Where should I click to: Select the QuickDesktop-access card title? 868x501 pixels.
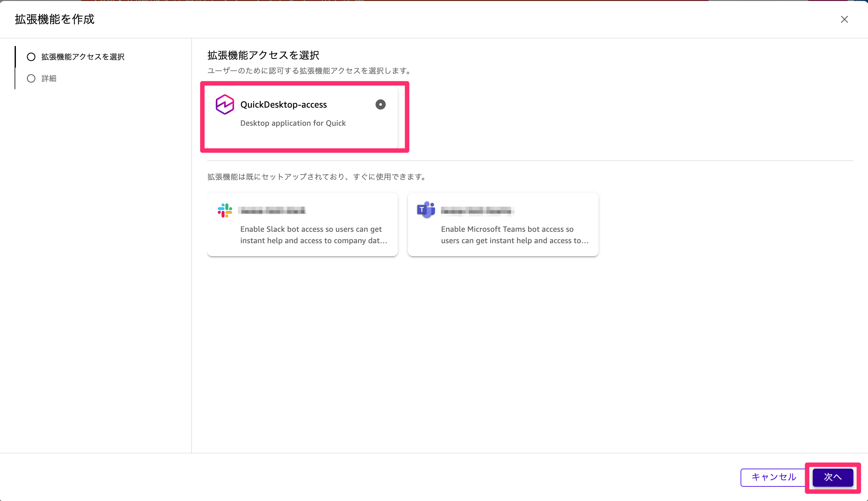pyautogui.click(x=283, y=104)
